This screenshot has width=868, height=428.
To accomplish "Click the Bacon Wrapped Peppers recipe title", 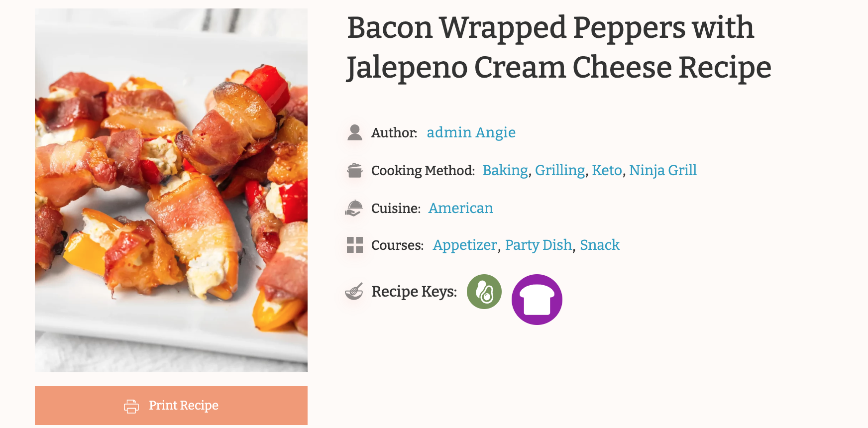I will [558, 47].
